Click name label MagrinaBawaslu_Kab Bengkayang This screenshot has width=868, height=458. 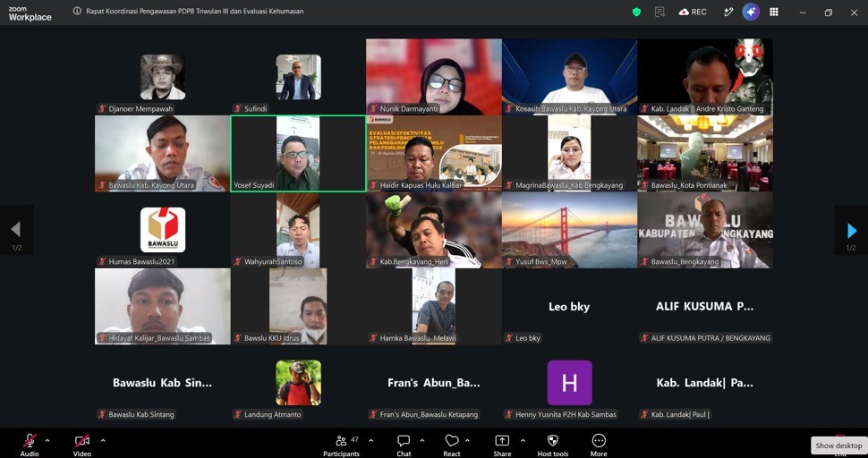pyautogui.click(x=569, y=185)
